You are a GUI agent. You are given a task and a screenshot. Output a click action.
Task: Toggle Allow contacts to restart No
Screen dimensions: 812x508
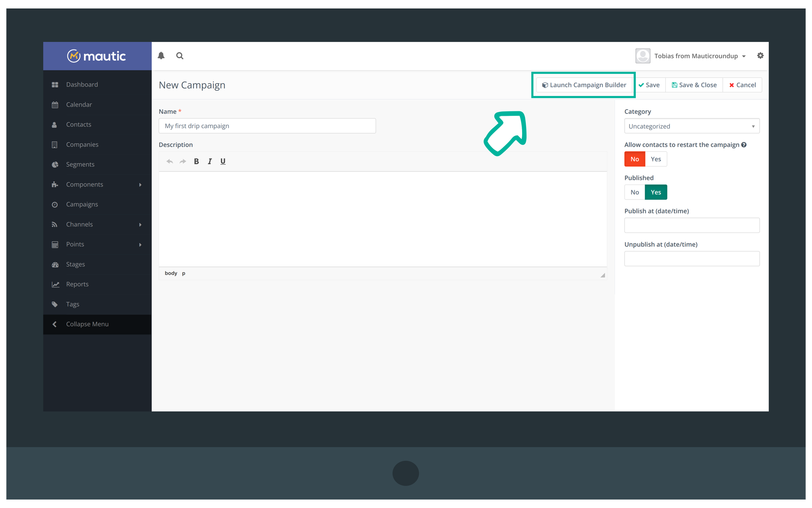coord(634,158)
